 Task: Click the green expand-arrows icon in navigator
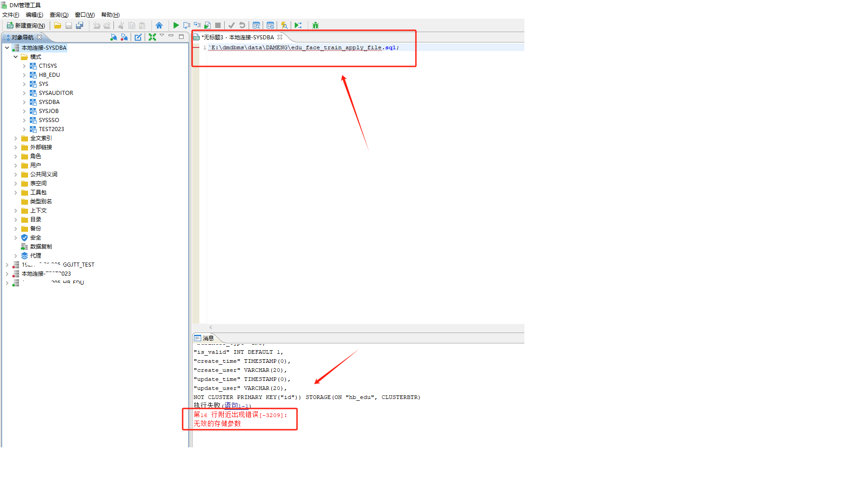152,37
